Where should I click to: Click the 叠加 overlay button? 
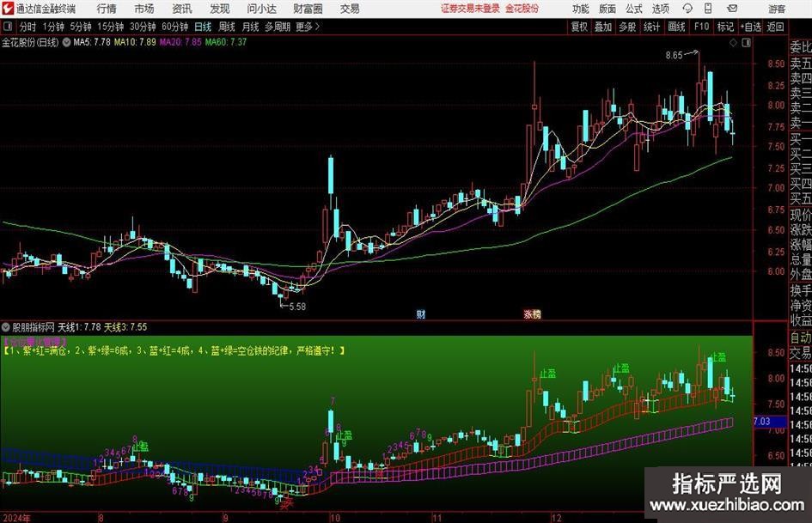603,27
